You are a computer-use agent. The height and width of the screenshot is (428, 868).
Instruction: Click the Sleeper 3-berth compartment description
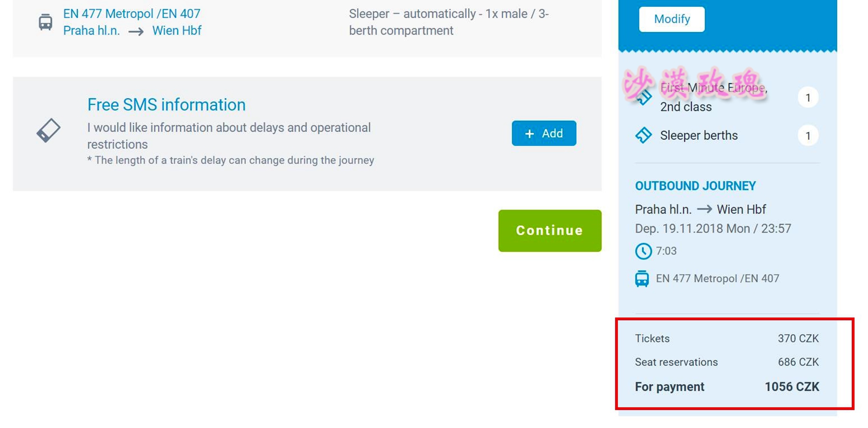point(448,22)
